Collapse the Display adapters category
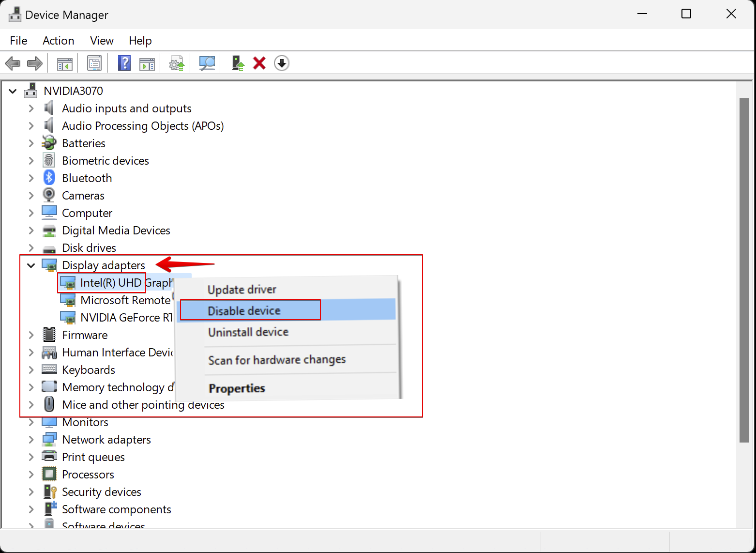The image size is (756, 553). pos(31,265)
